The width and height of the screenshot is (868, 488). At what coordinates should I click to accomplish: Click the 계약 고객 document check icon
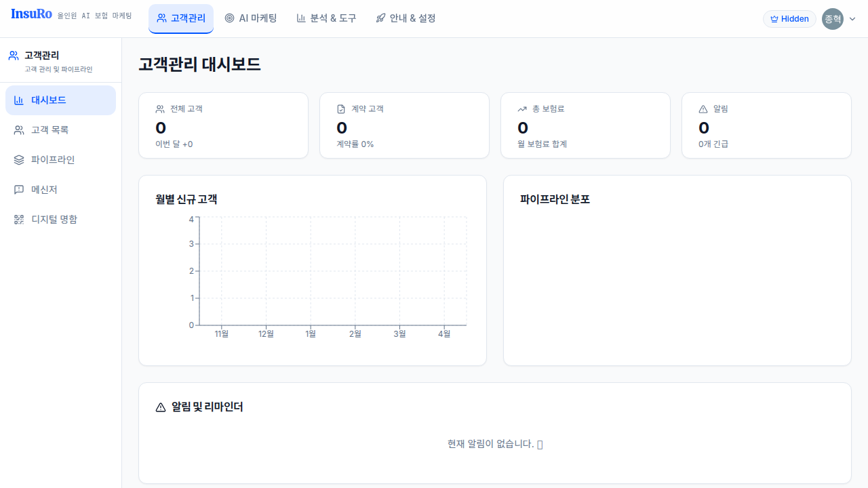click(341, 109)
